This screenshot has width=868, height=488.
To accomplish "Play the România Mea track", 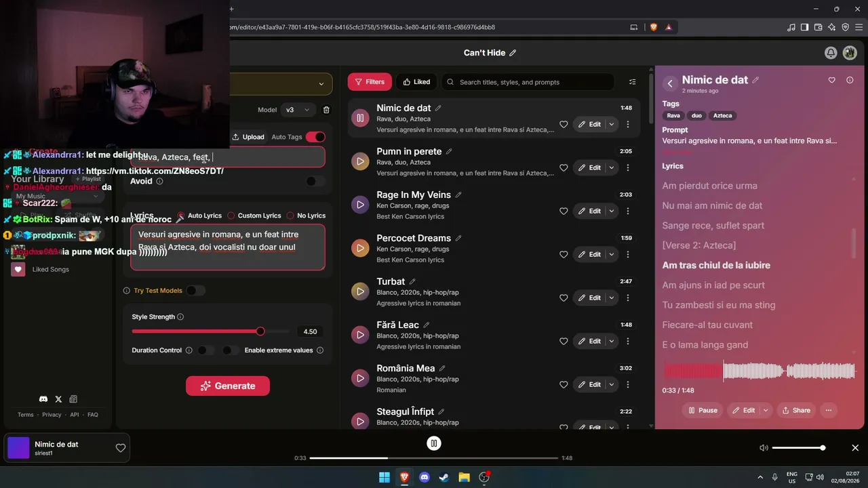I will click(360, 378).
